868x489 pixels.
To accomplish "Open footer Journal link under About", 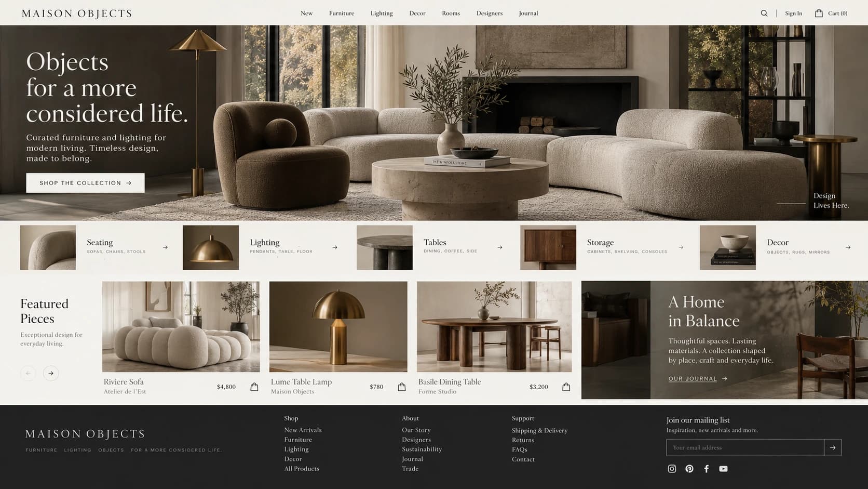I will coord(412,459).
